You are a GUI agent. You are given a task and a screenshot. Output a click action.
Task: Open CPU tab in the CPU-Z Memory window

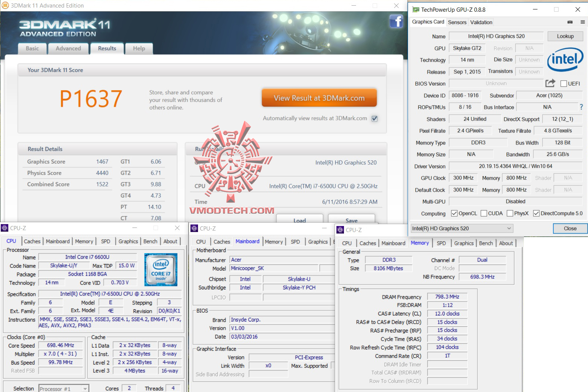(347, 243)
